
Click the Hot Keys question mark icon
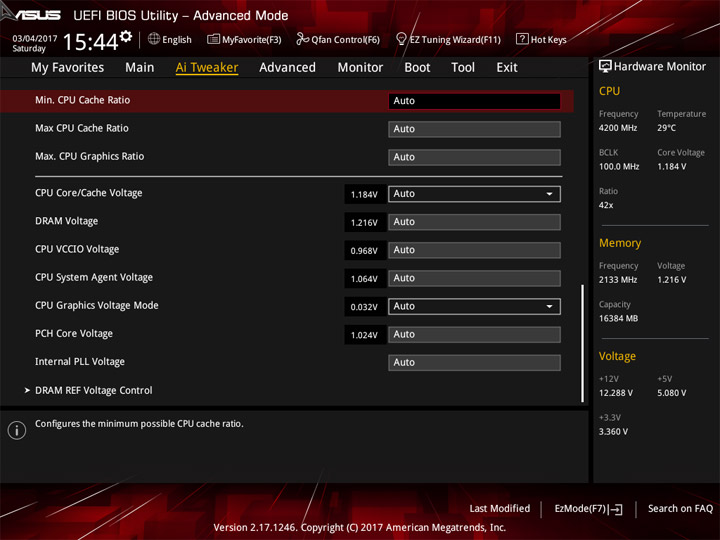(522, 39)
